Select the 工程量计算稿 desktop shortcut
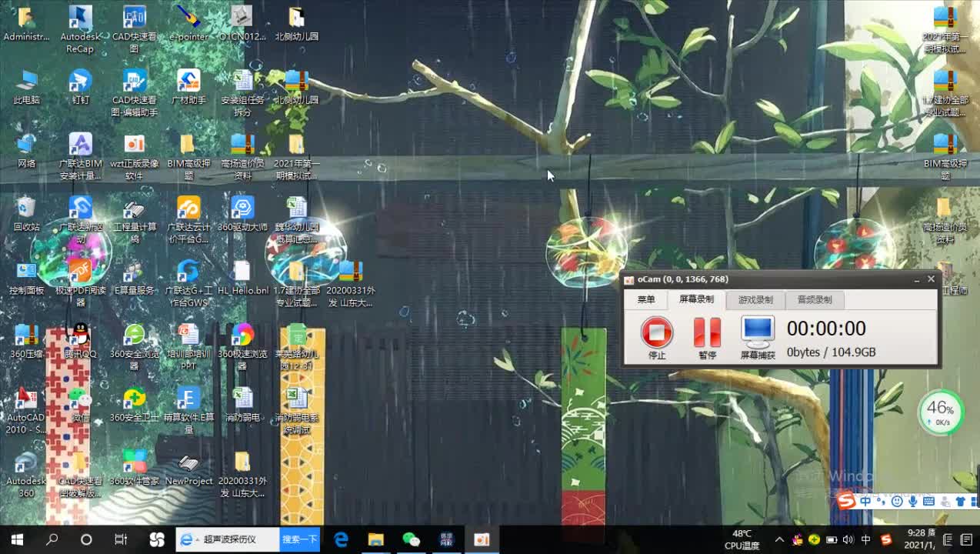Screen dimensions: 980x554 pos(135,220)
